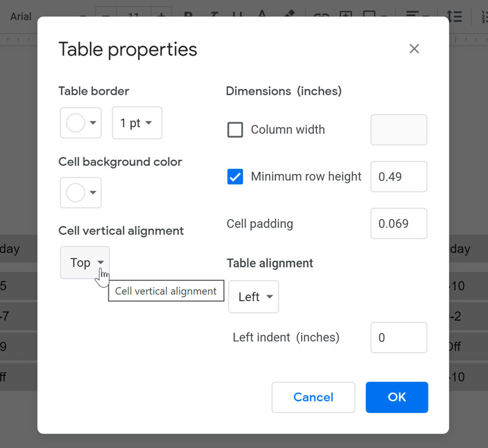Image resolution: width=488 pixels, height=448 pixels.
Task: Open the Table alignment dropdown set to Left
Action: point(253,296)
